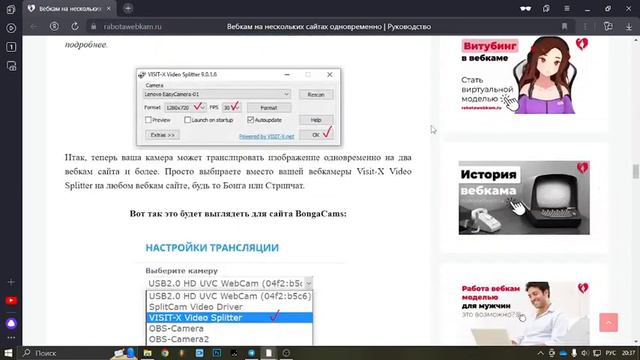
Task: Open the browser hamburger menu
Action: (x=567, y=9)
